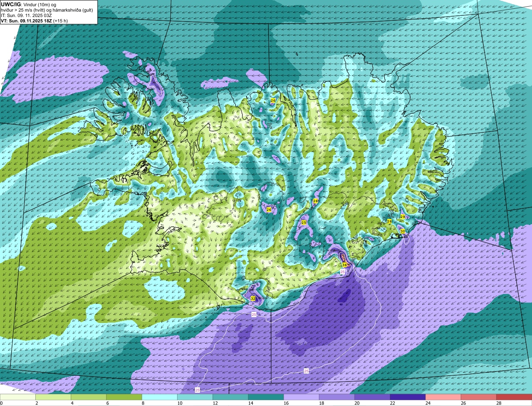Click the 0–2 m/s pale yellow legend swatch
The width and height of the screenshot is (532, 406).
click(x=18, y=397)
